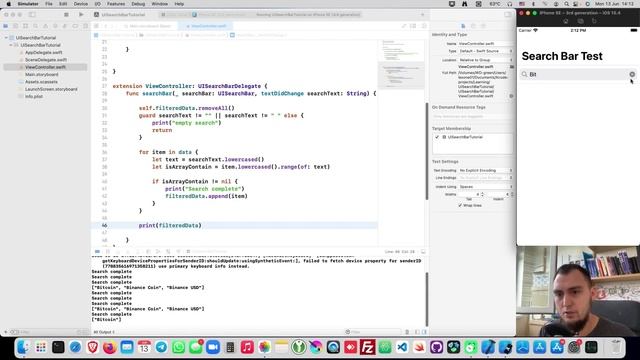Open the Debug menu in menu bar

[x=138, y=4]
